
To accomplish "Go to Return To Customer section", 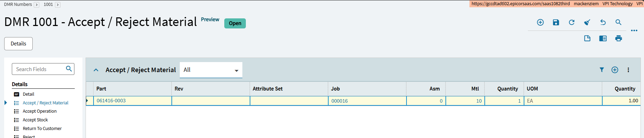I will pos(42,128).
